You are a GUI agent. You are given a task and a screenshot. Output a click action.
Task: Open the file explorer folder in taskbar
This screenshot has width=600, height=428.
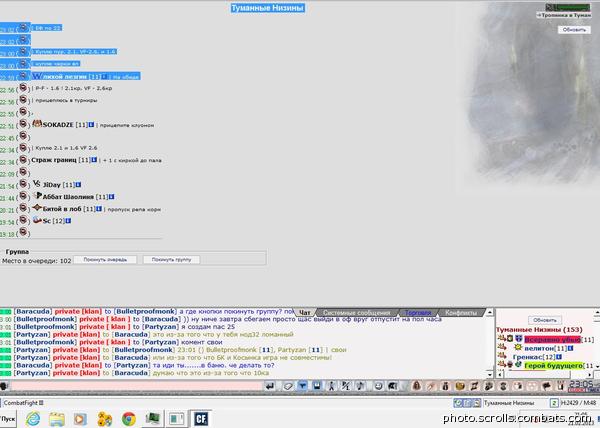57,419
